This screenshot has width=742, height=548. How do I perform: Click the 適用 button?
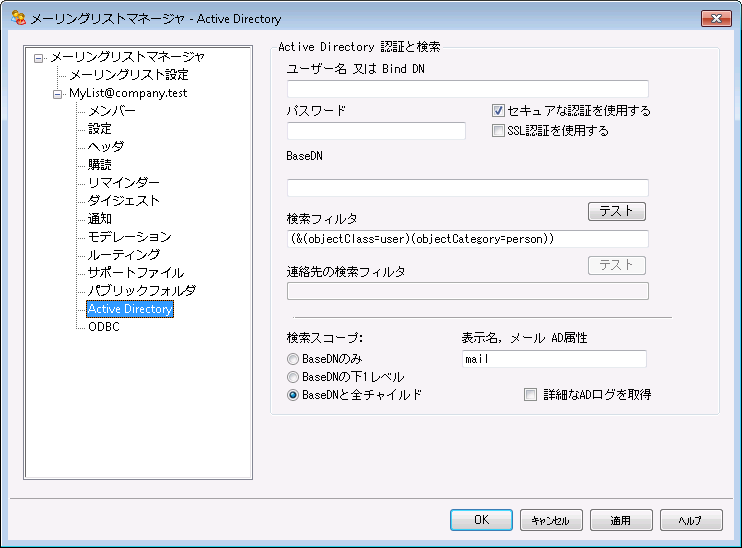click(x=621, y=520)
